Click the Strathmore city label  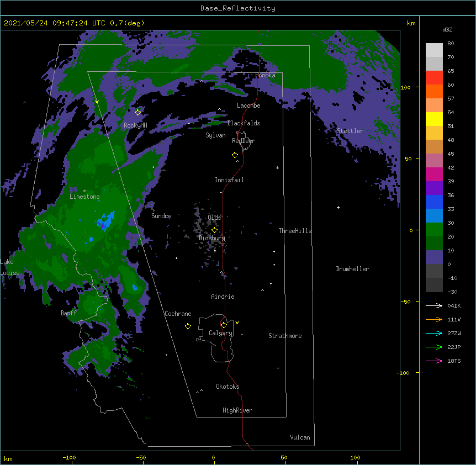coord(285,336)
